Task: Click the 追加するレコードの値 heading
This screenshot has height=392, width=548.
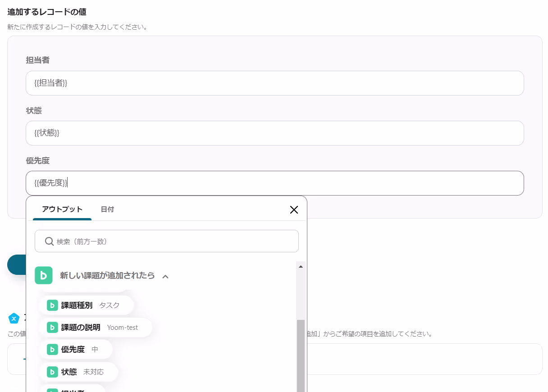Action: 47,12
